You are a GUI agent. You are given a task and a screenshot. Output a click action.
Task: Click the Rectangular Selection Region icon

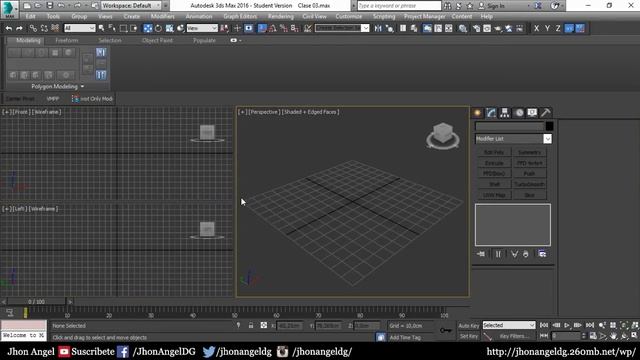point(123,28)
